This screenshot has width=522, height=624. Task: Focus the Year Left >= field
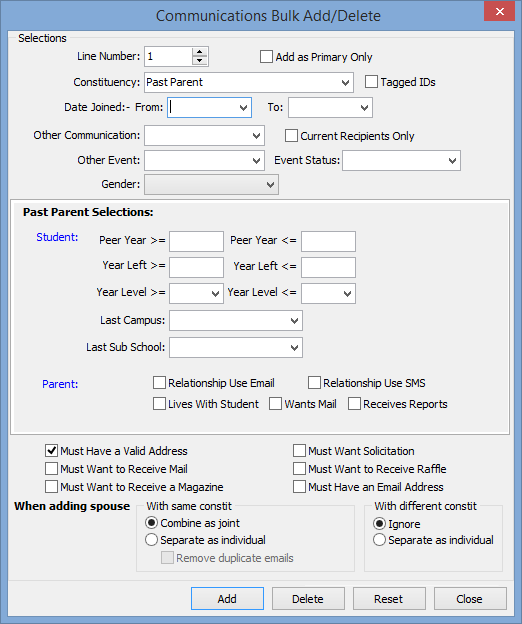(x=196, y=267)
